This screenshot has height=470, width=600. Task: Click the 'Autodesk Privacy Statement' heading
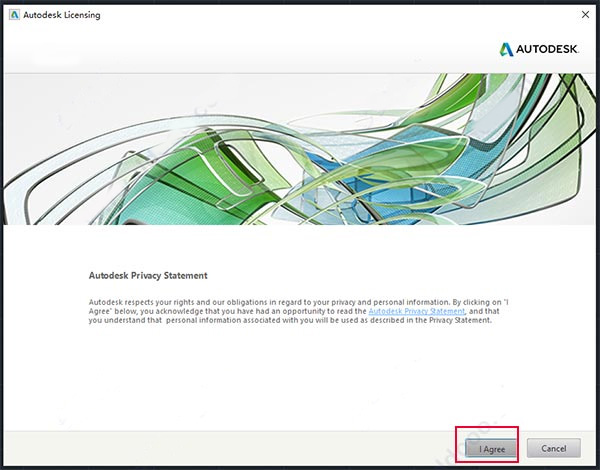(148, 276)
